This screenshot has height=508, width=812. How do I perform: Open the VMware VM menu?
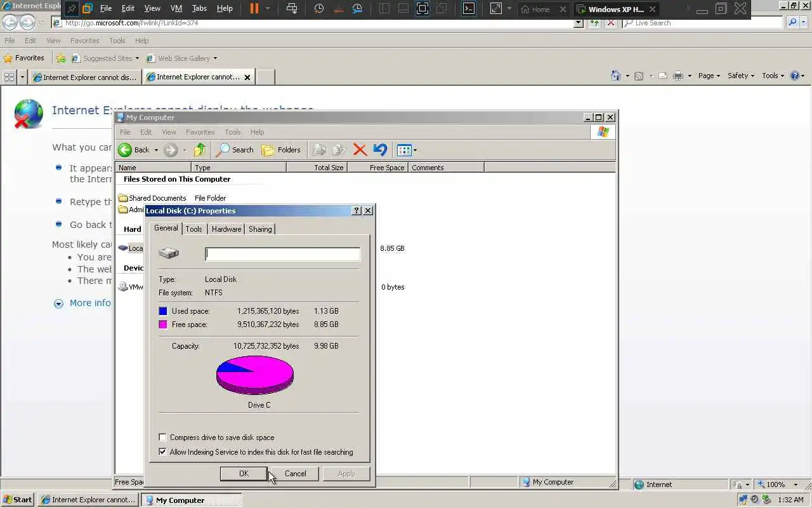[x=176, y=9]
